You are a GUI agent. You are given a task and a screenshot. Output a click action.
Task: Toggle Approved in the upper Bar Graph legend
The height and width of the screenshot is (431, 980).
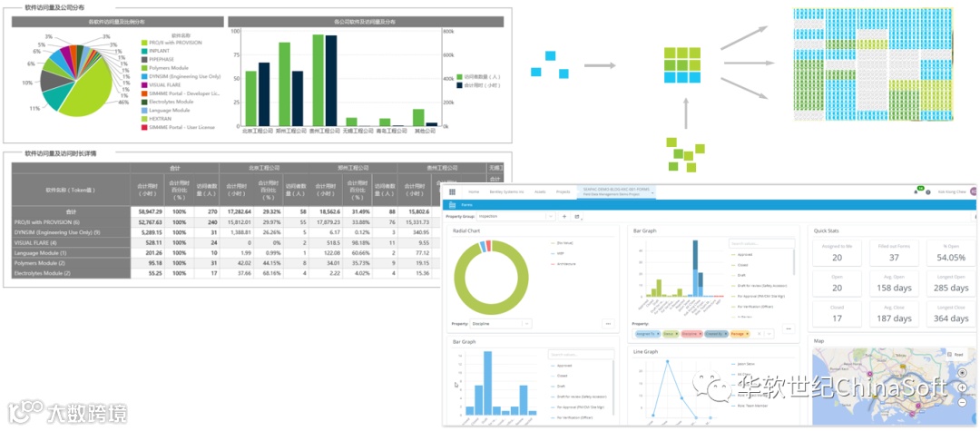[x=742, y=254]
